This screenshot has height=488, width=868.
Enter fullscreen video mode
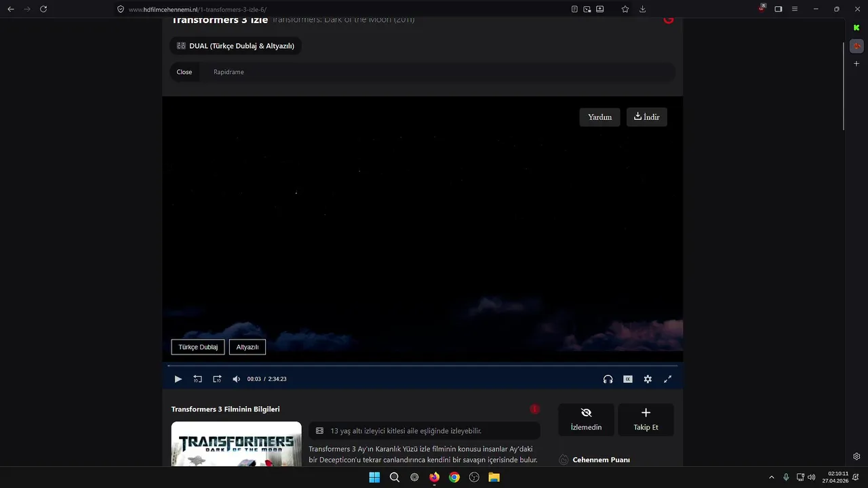click(667, 379)
